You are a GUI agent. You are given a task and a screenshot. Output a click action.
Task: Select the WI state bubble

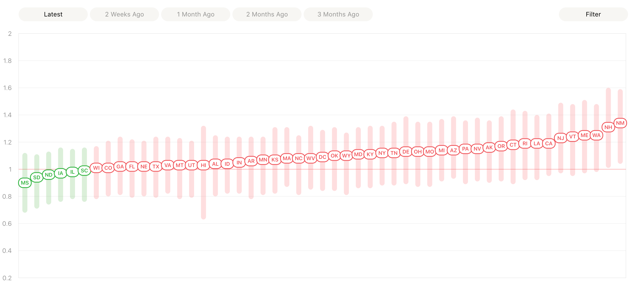(x=96, y=168)
